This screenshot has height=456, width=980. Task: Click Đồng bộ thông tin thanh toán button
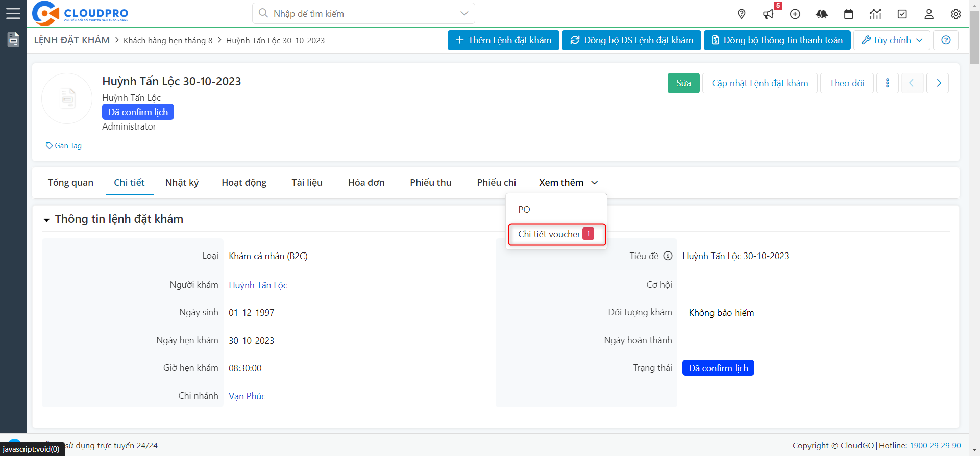(777, 40)
